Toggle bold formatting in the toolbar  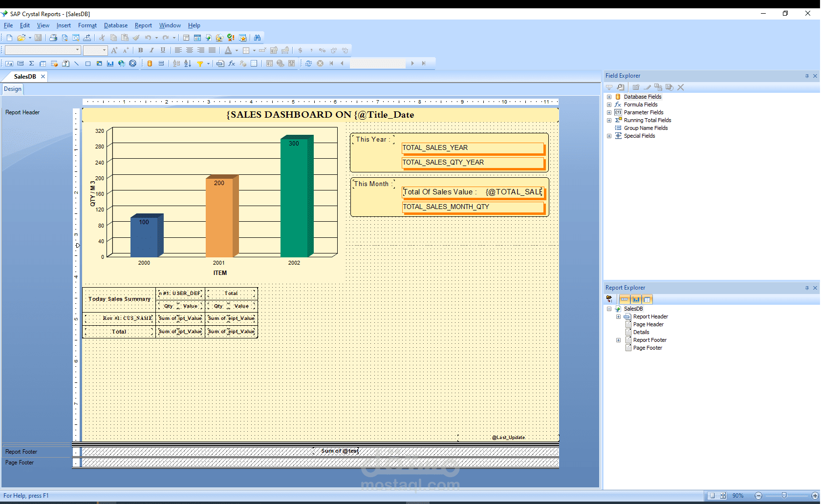pyautogui.click(x=140, y=50)
